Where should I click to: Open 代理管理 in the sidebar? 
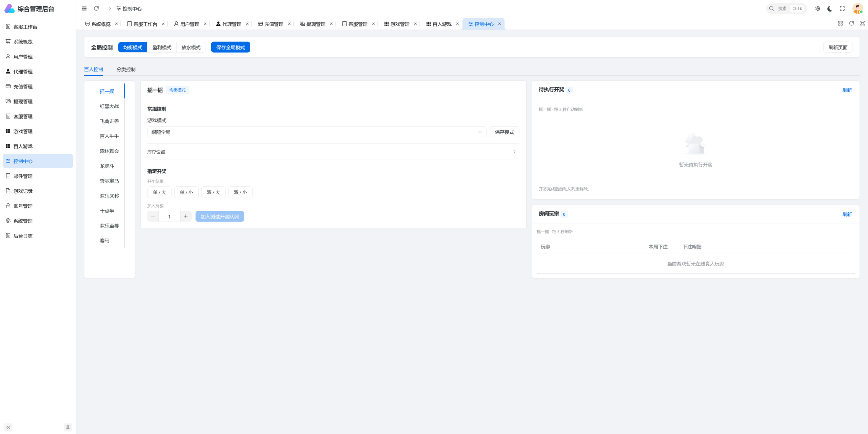tap(38, 72)
